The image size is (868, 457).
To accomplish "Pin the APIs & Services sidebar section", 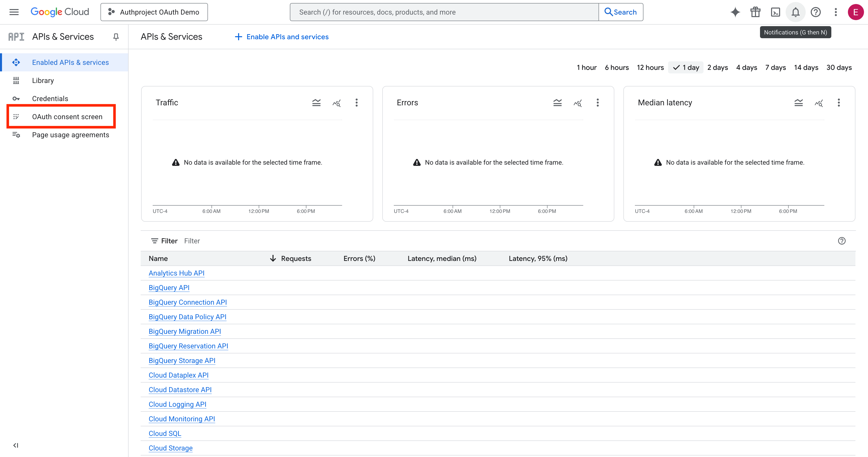I will pyautogui.click(x=116, y=37).
